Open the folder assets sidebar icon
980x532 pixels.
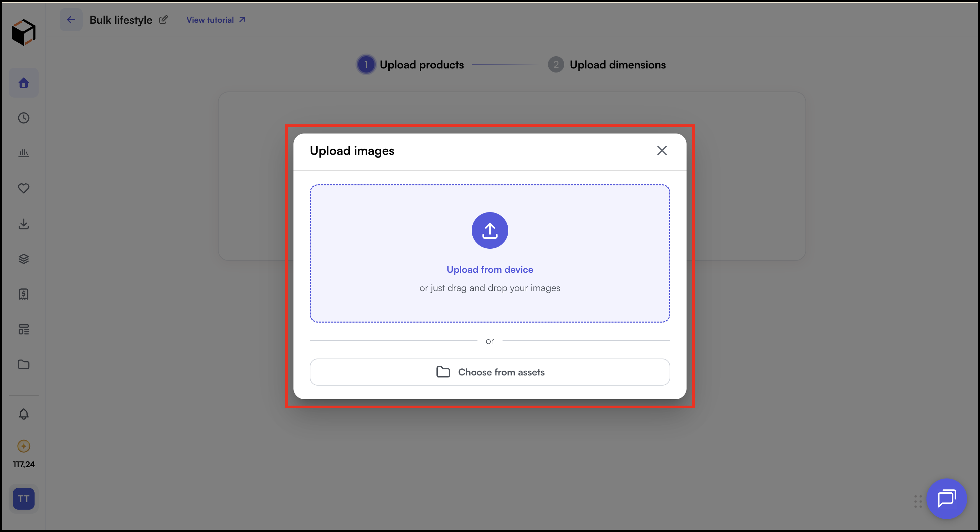point(24,365)
